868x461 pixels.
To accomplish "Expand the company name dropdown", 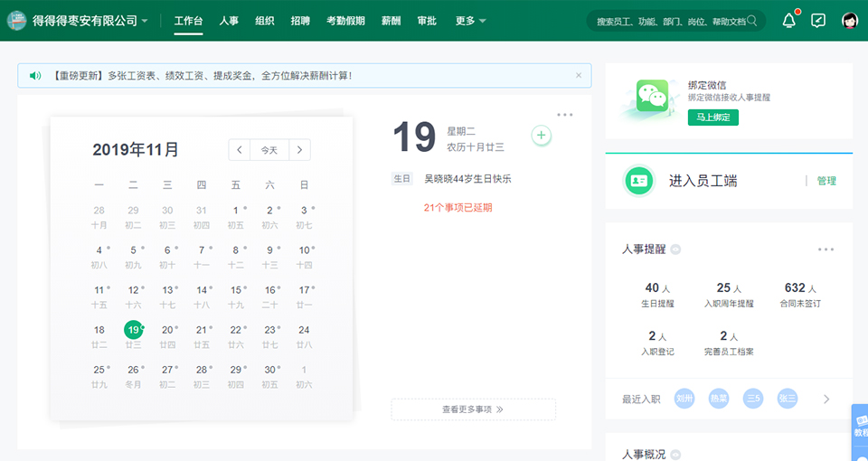I will coord(145,21).
